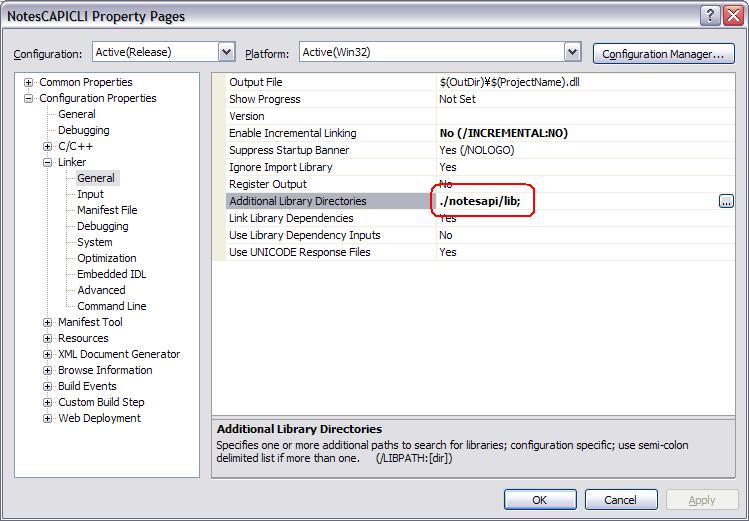Screen dimensions: 749x521
Task: Select Debugging under Linker
Action: (x=103, y=226)
